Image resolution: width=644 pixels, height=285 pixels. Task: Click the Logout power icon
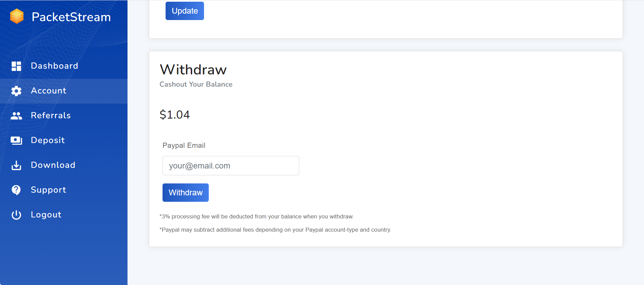tap(16, 215)
